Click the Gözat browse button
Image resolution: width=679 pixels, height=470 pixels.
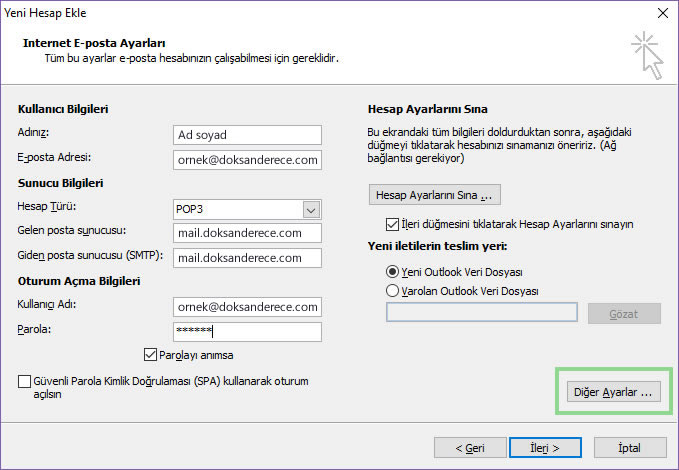click(624, 313)
